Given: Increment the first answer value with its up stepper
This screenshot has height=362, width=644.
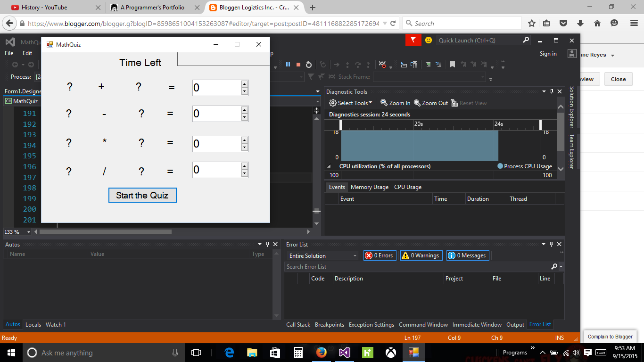Looking at the screenshot, I should pyautogui.click(x=245, y=85).
